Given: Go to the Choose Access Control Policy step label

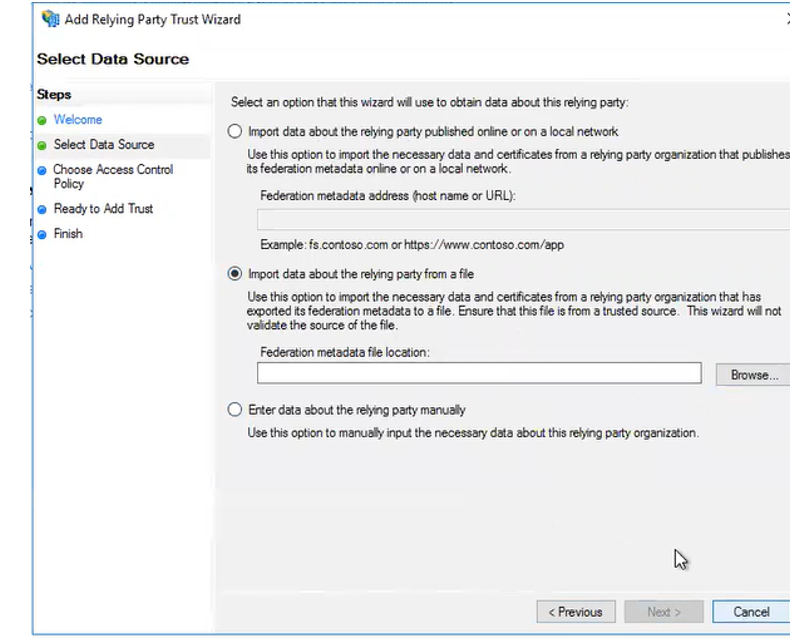Looking at the screenshot, I should pos(113,177).
